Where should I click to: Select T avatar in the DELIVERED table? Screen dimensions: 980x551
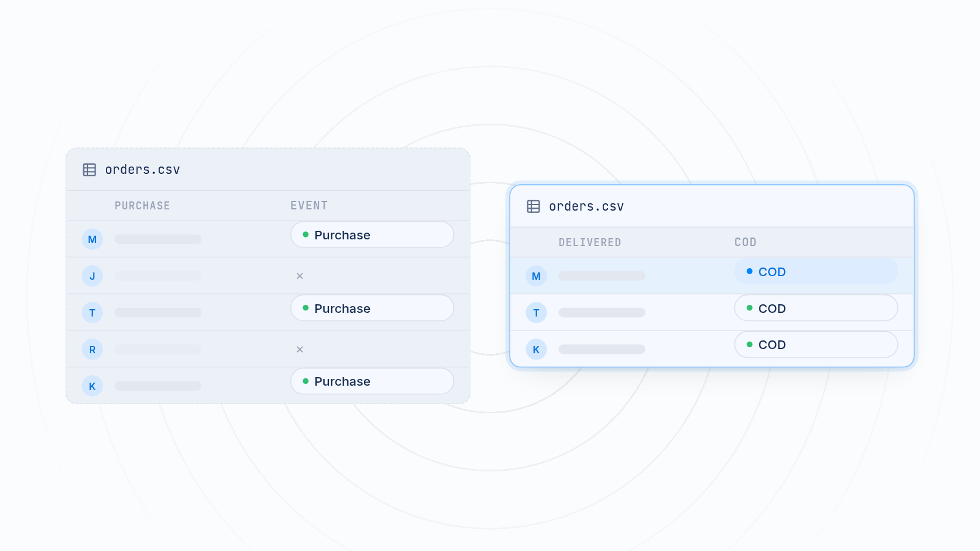click(x=537, y=313)
